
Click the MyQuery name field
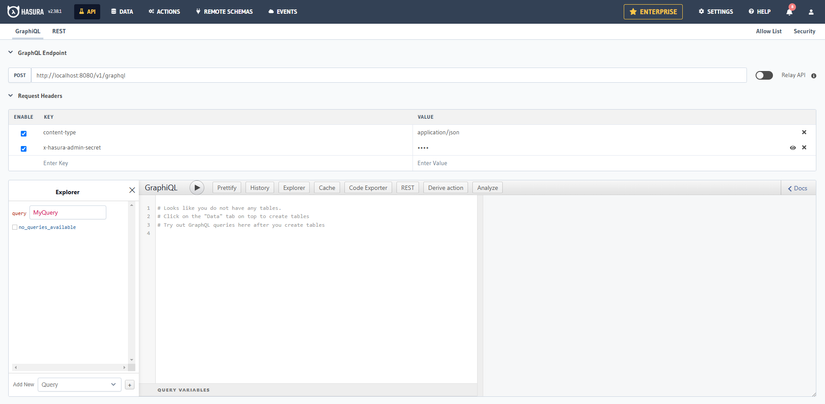click(x=68, y=213)
